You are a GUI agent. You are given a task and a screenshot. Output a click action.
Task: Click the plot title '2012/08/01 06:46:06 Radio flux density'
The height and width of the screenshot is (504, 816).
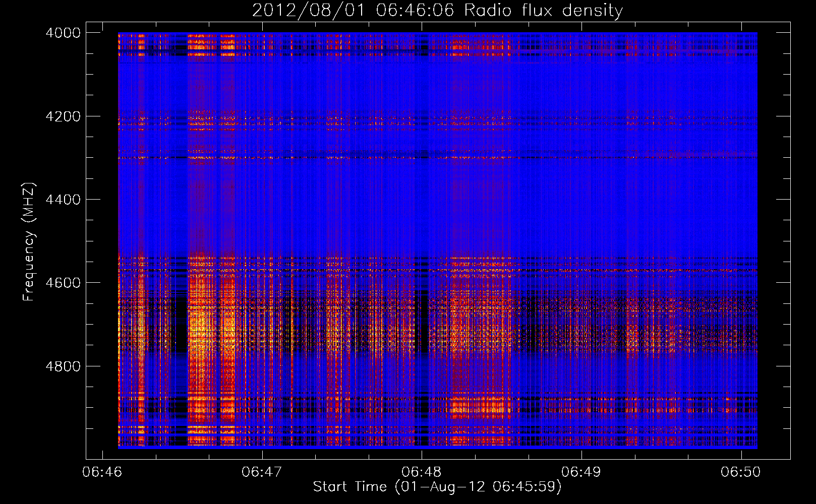[437, 11]
